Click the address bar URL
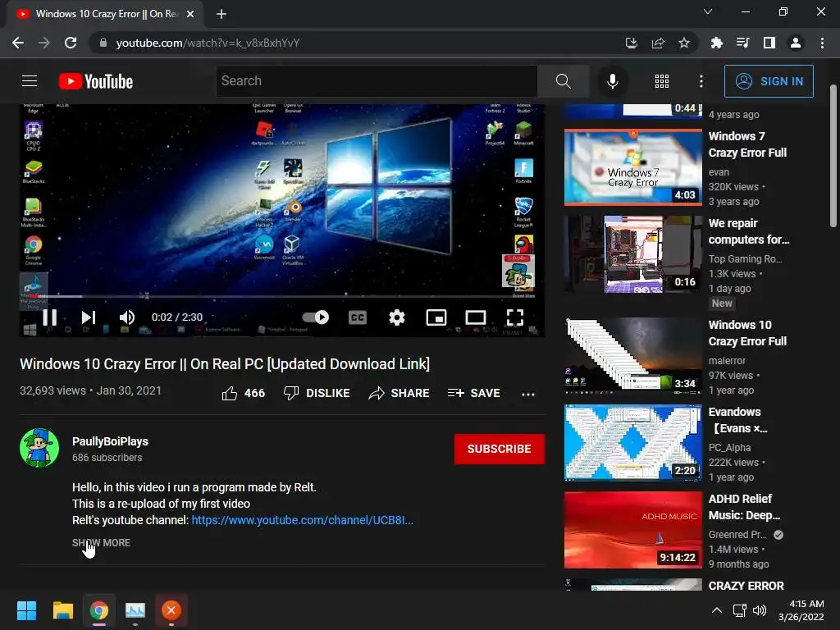The height and width of the screenshot is (630, 840). pyautogui.click(x=208, y=43)
